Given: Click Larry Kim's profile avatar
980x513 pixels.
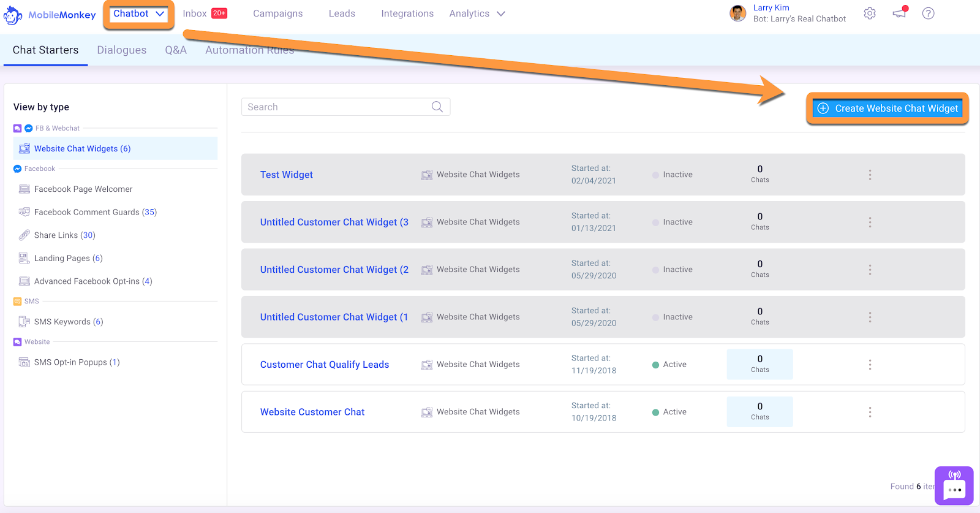Looking at the screenshot, I should [738, 13].
